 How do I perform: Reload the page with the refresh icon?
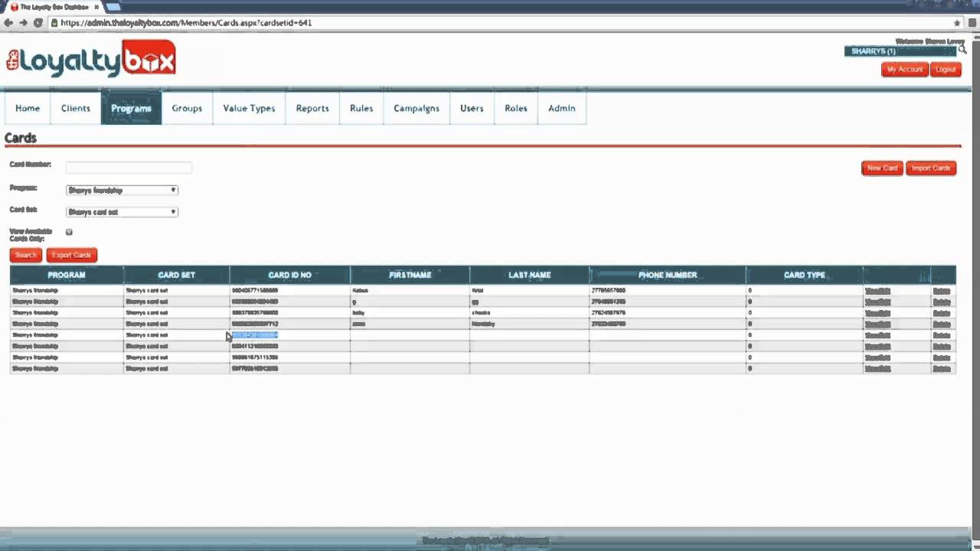pyautogui.click(x=38, y=23)
